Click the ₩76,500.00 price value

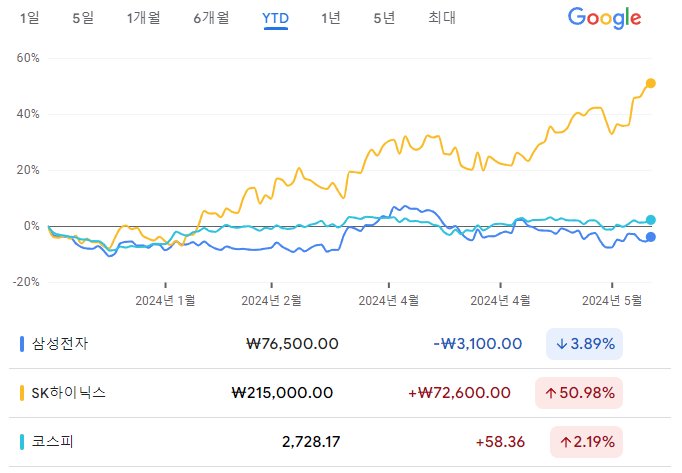pyautogui.click(x=292, y=344)
